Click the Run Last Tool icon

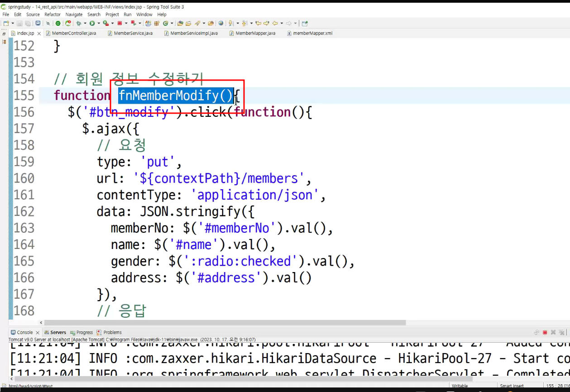[x=105, y=23]
